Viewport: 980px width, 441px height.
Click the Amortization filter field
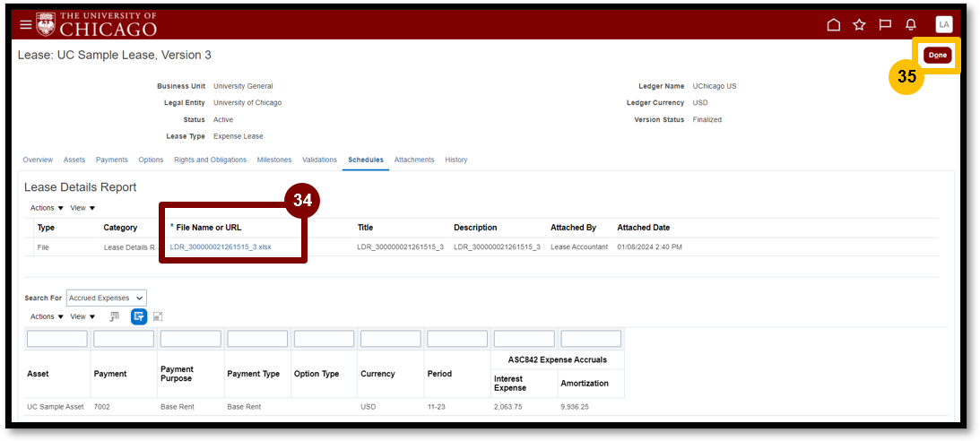click(591, 339)
